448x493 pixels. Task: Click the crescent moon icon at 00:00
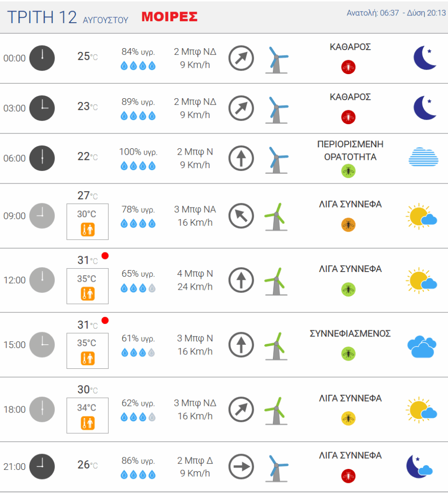pyautogui.click(x=425, y=58)
